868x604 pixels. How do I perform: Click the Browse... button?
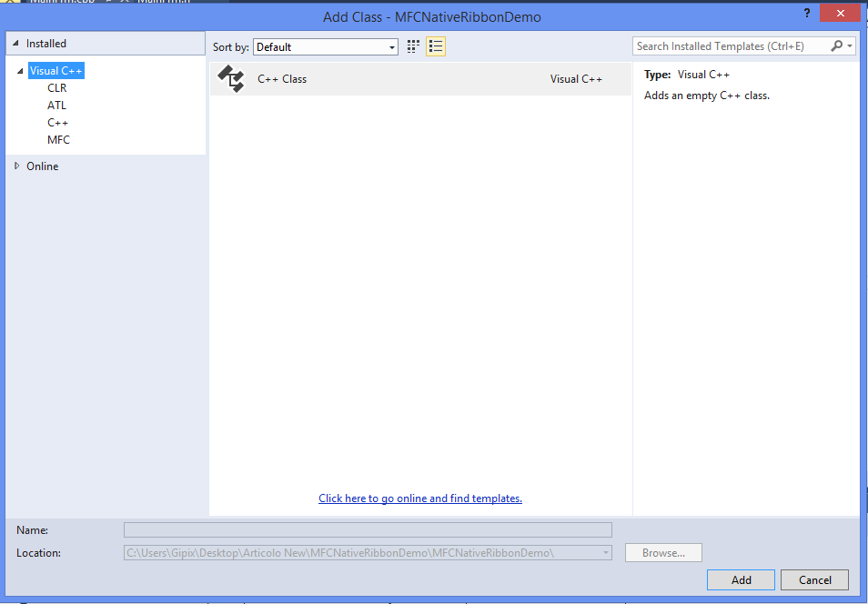[663, 552]
